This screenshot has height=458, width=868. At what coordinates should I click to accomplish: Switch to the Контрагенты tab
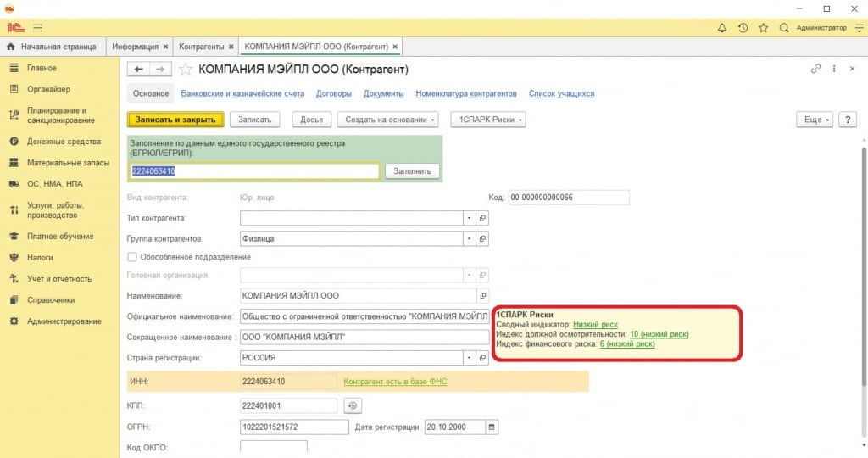coord(202,46)
